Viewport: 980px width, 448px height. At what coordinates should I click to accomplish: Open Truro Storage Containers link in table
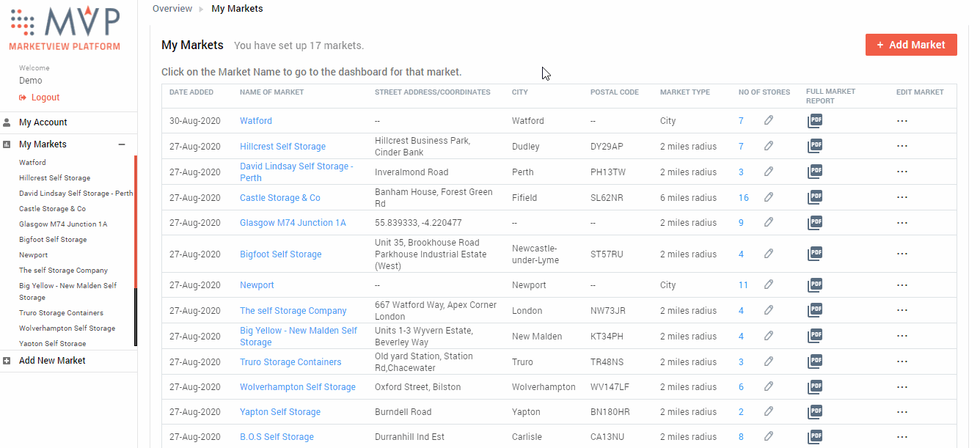(x=290, y=362)
